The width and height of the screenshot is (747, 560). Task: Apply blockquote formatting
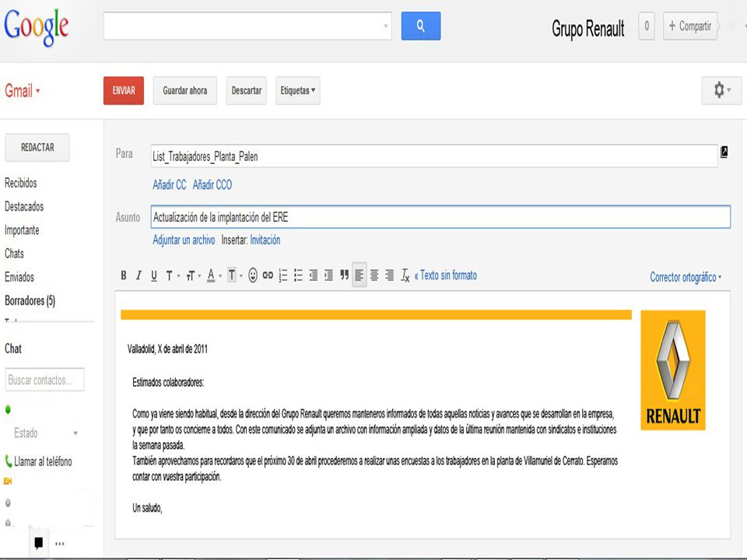344,275
